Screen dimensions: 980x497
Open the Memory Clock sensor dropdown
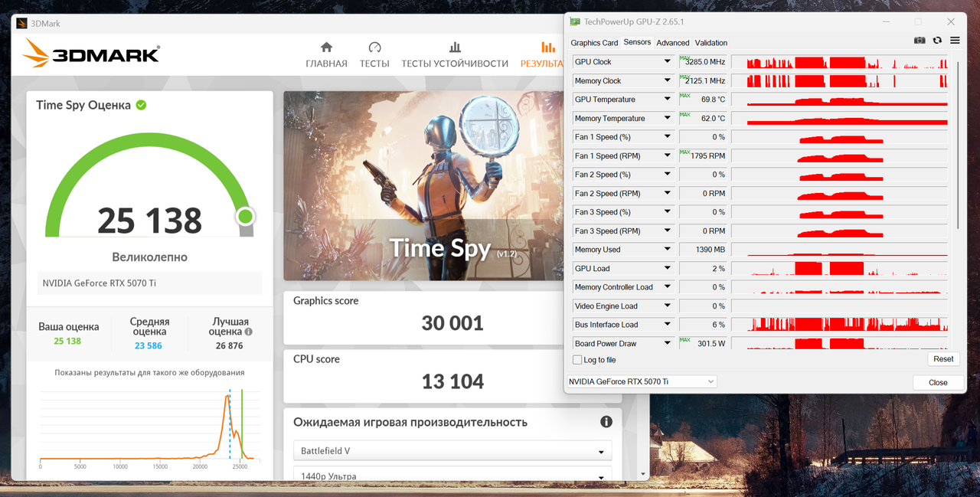coord(667,80)
